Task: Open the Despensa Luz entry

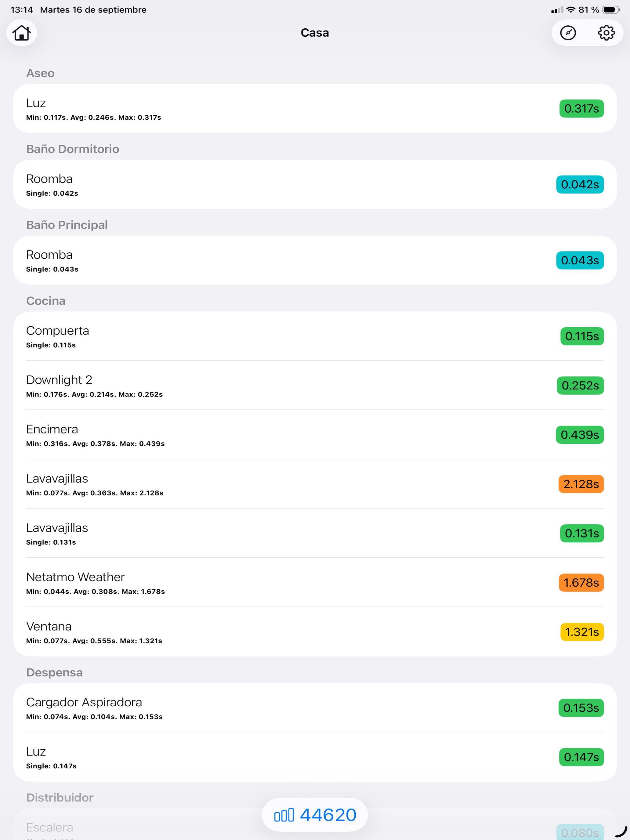Action: coord(315,757)
